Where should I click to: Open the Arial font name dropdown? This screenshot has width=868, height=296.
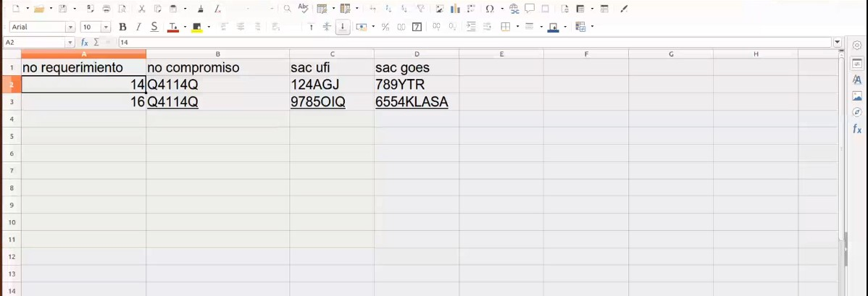click(x=70, y=28)
